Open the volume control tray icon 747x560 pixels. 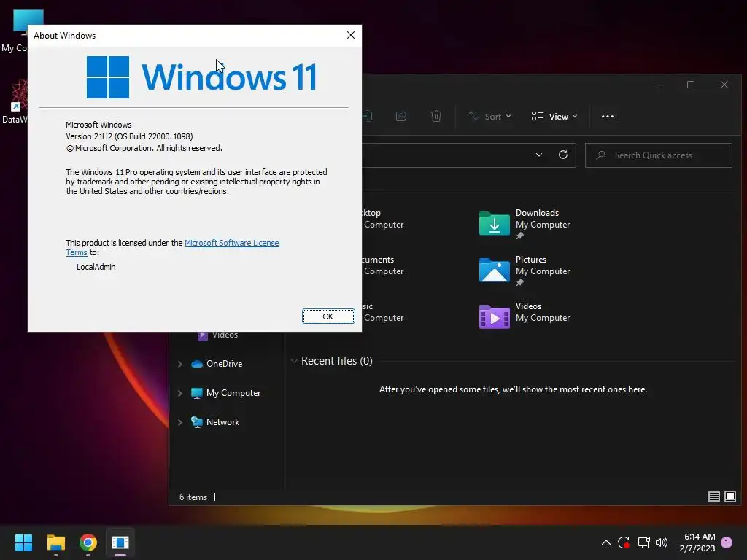coord(662,542)
